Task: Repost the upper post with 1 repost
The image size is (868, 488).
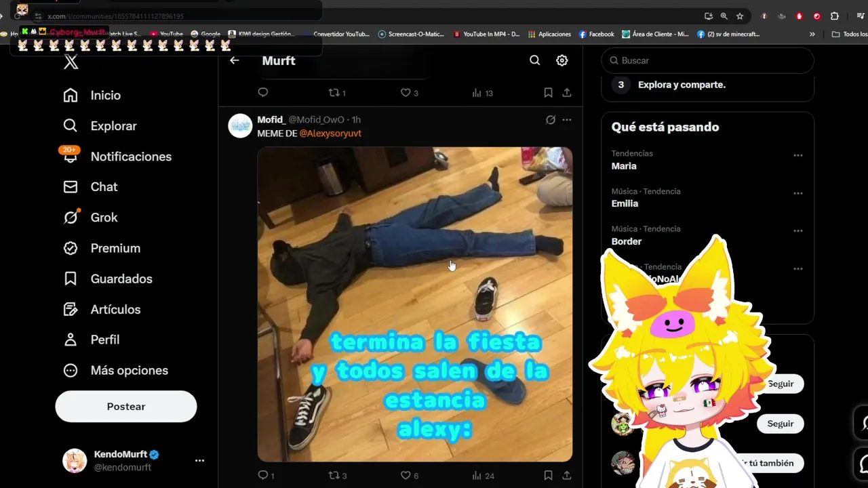Action: click(x=337, y=93)
